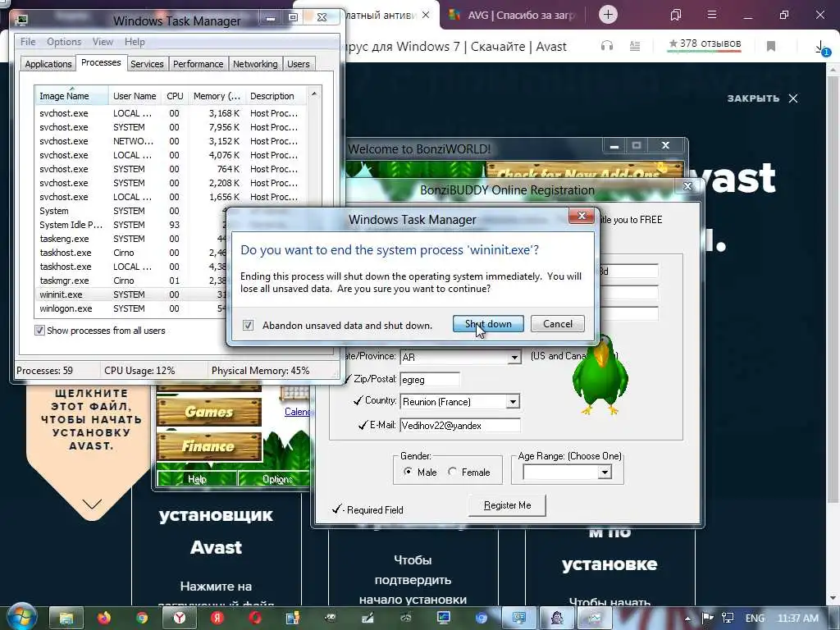840x630 pixels.
Task: Sort processes by Image Name column header
Action: [x=71, y=96]
